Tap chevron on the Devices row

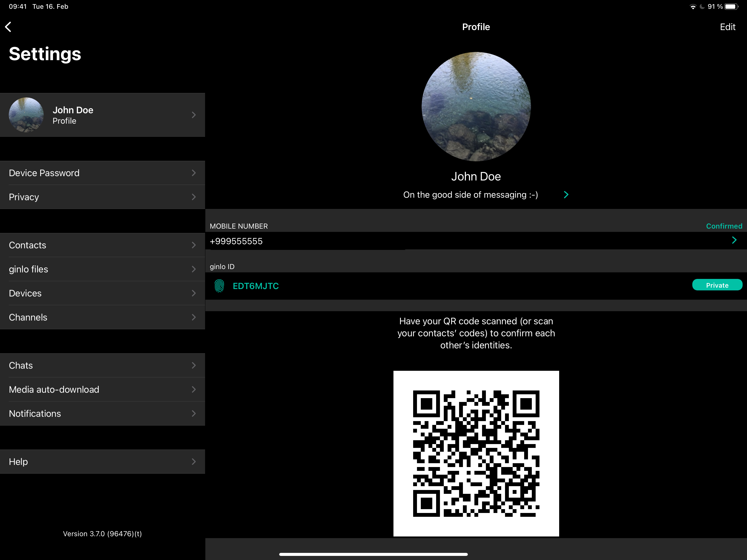[x=194, y=293]
